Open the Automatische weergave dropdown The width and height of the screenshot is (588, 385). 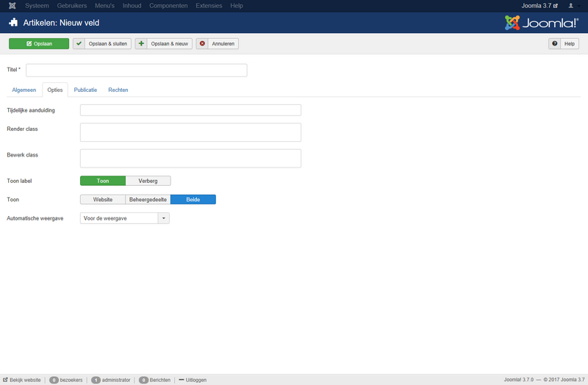(125, 218)
